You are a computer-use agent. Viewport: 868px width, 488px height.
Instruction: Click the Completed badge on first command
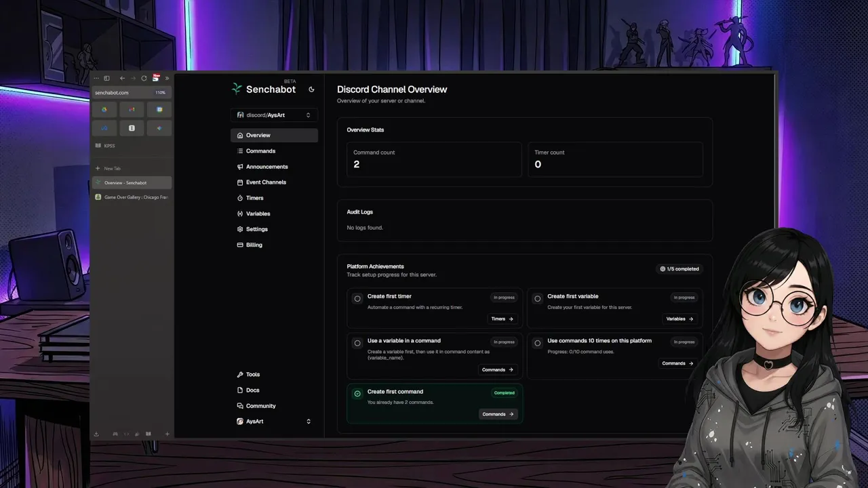coord(504,393)
